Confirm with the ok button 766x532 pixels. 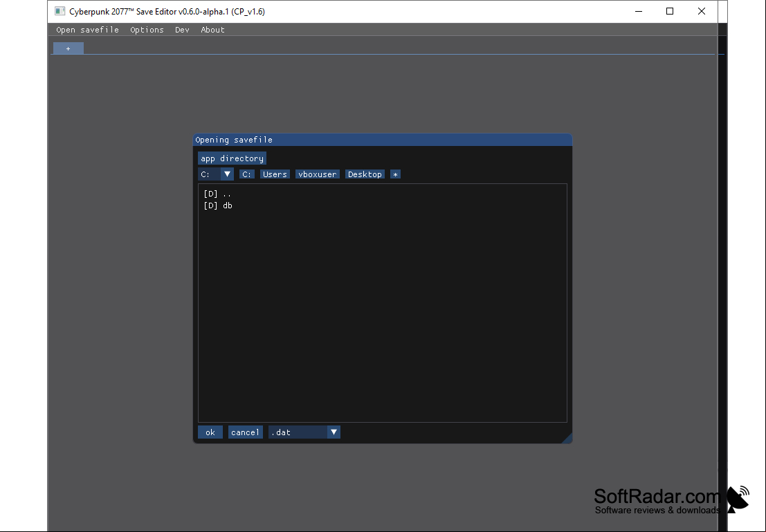pyautogui.click(x=210, y=432)
